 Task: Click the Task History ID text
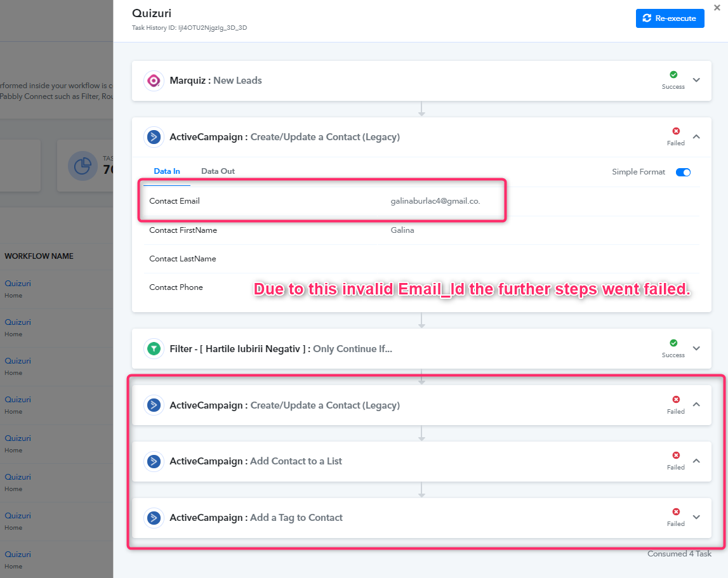(x=189, y=28)
